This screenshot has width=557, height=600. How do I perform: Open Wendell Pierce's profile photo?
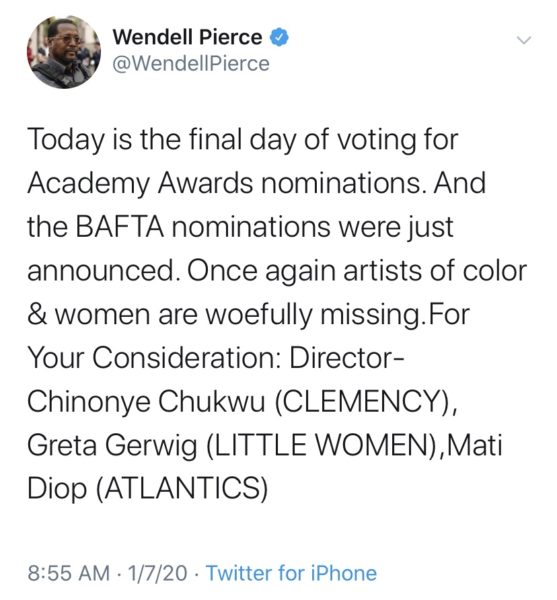pyautogui.click(x=64, y=52)
